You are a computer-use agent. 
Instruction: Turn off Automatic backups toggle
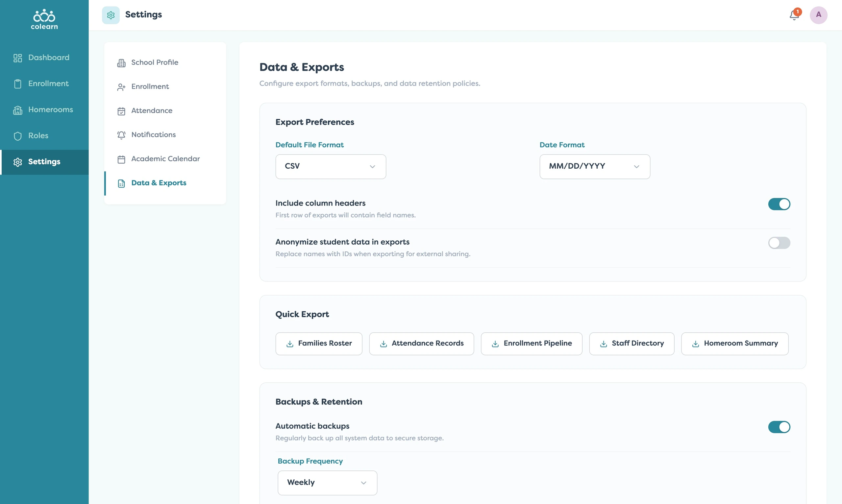779,427
